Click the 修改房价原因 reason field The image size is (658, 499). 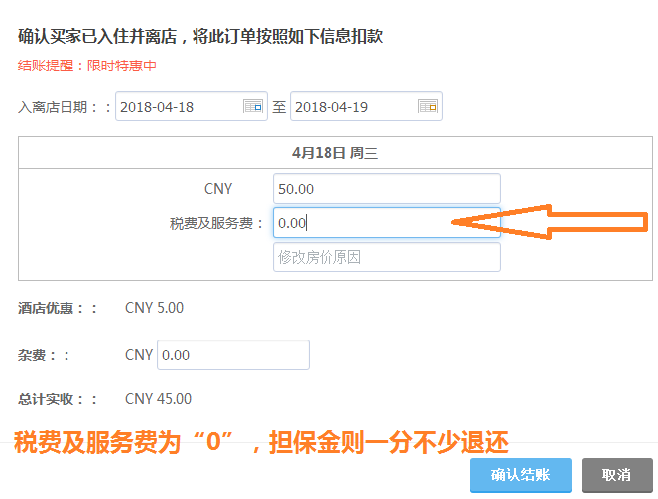pyautogui.click(x=386, y=257)
